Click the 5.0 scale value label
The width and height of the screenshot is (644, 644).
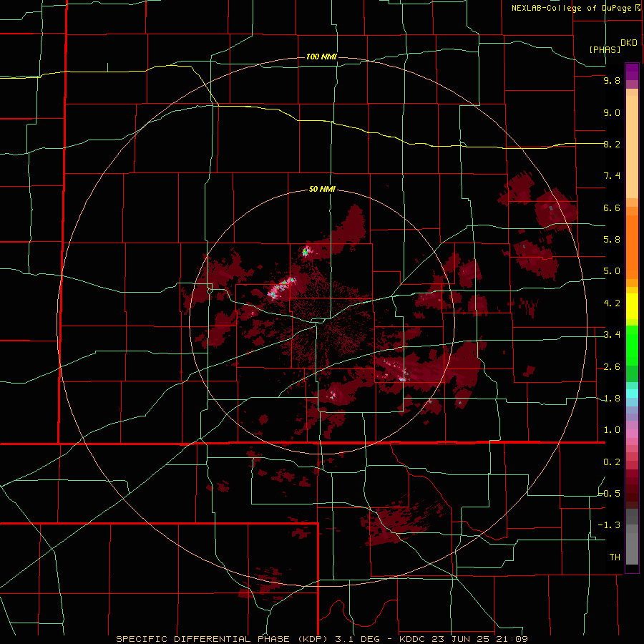tap(612, 271)
